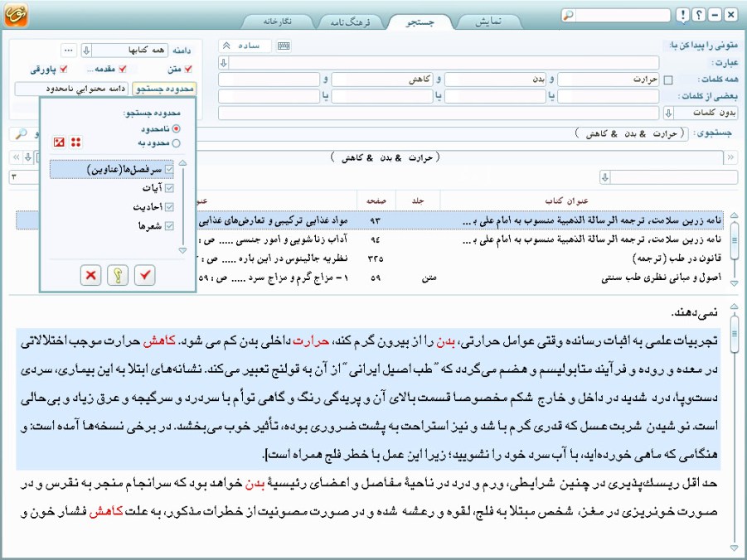Screen dimensions: 747x560
Task: Click the کاهش word input field
Action: 382,80
